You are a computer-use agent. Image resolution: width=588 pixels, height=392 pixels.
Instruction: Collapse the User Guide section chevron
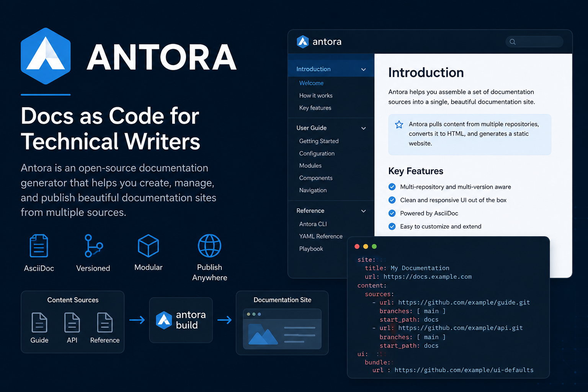364,128
